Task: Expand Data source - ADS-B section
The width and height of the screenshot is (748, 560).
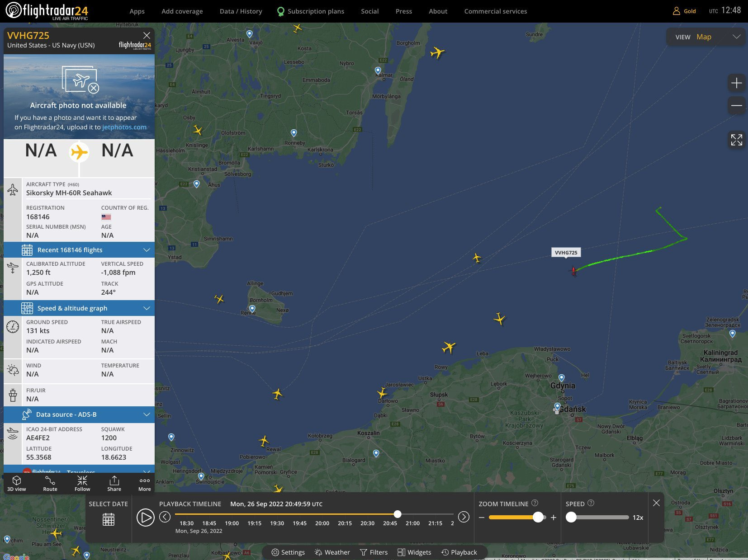Action: [x=79, y=414]
